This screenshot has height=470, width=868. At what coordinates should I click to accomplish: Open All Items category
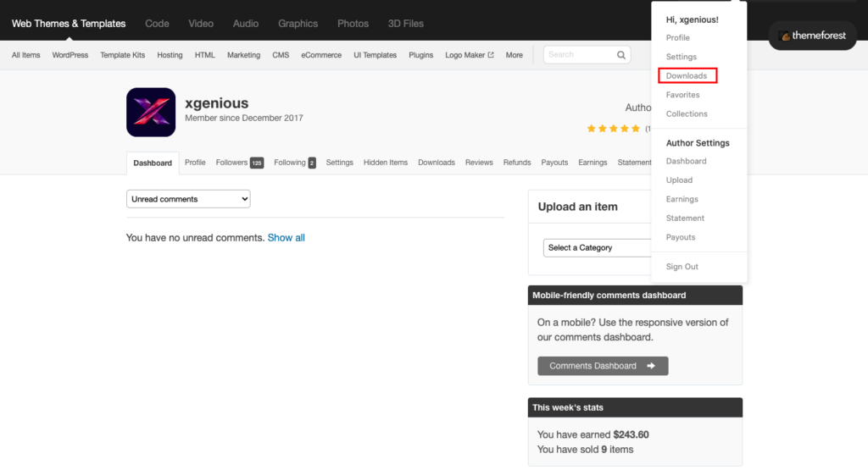click(26, 55)
